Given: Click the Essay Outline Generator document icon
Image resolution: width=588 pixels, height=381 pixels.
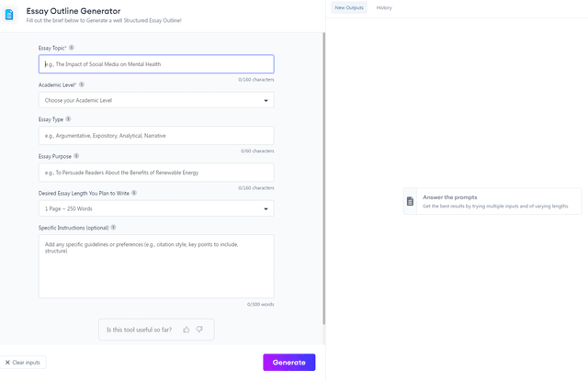Looking at the screenshot, I should click(9, 15).
